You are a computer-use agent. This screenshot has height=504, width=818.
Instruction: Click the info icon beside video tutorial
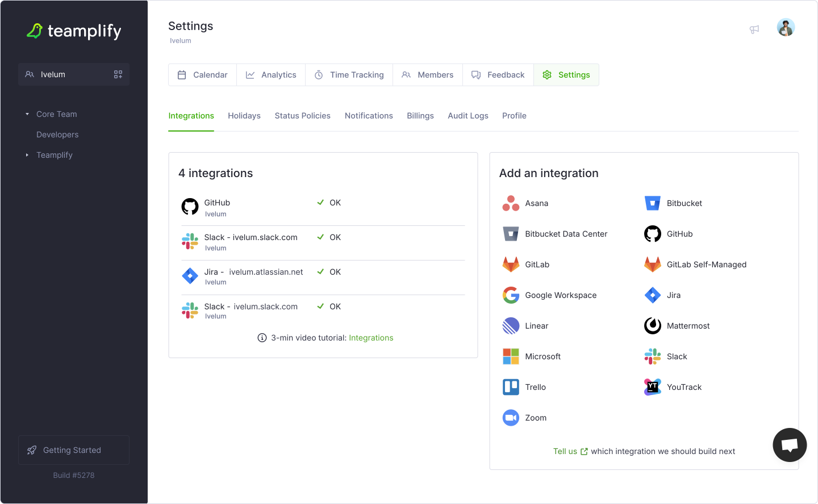point(262,338)
